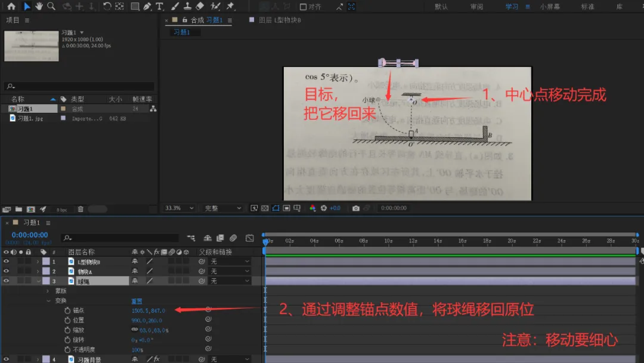Click the snapshot camera icon
Viewport: 644px width, 363px height.
click(x=355, y=208)
